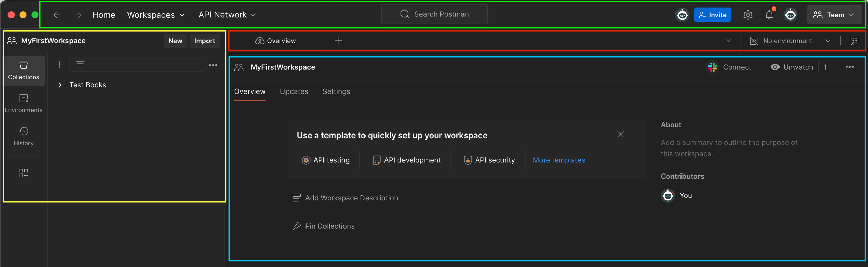
Task: Select the Test Books collection name
Action: pos(87,85)
